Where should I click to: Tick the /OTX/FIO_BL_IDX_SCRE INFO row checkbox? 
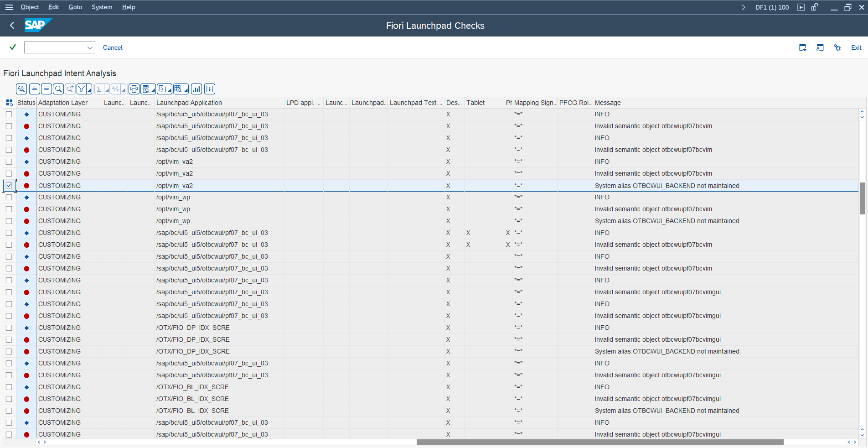(9, 387)
